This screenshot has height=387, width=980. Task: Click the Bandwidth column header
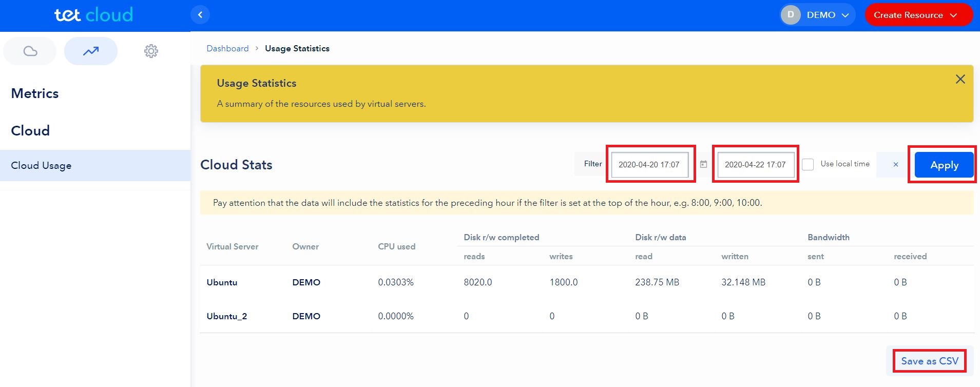829,237
